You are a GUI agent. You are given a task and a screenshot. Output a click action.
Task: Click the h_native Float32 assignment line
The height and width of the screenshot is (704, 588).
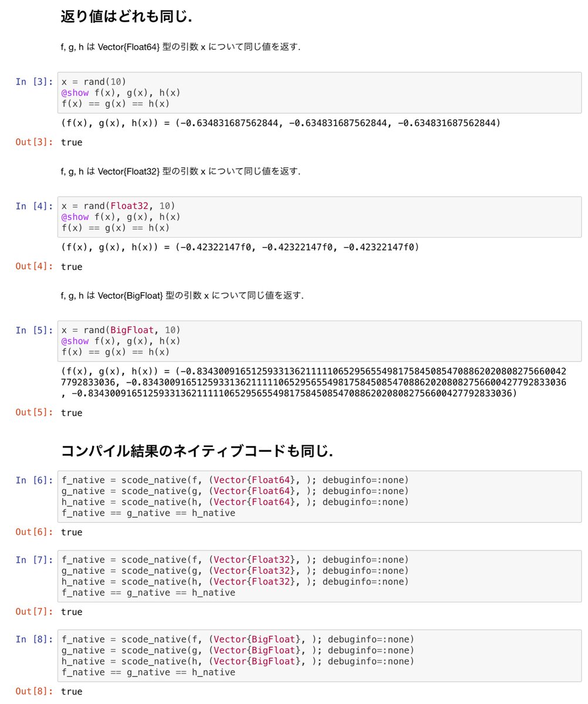(235, 581)
